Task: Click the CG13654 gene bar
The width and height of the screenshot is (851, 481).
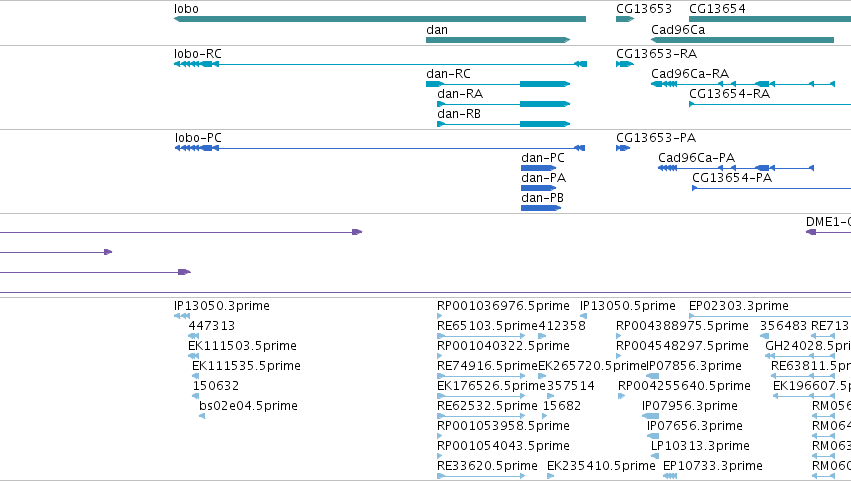Action: [x=770, y=19]
